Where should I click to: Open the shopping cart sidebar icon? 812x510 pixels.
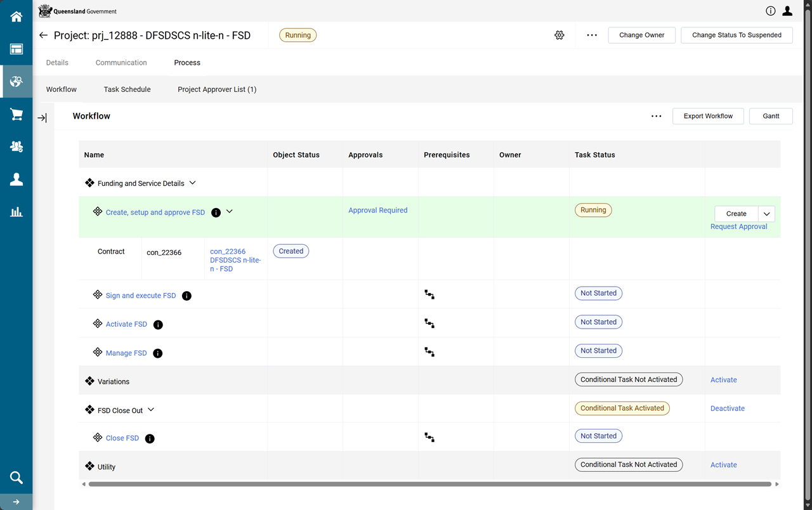tap(16, 114)
